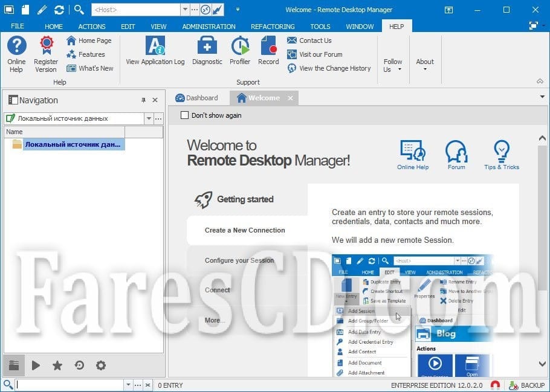The height and width of the screenshot is (392, 550).
Task: Click status bar search input field
Action: [70, 385]
